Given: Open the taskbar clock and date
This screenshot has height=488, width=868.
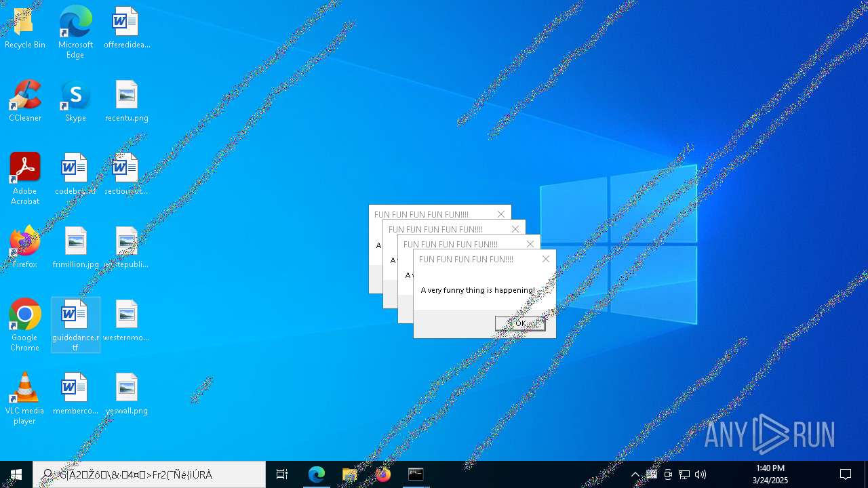Looking at the screenshot, I should point(770,474).
